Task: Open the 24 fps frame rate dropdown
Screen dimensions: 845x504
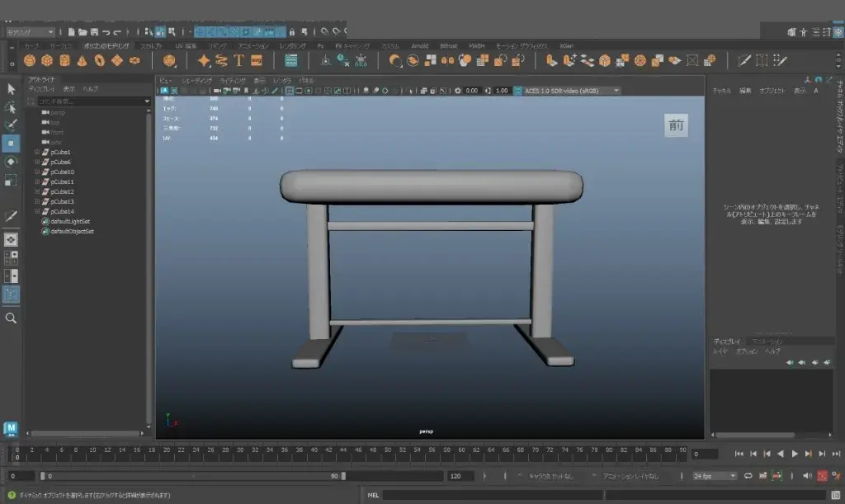Action: click(714, 476)
